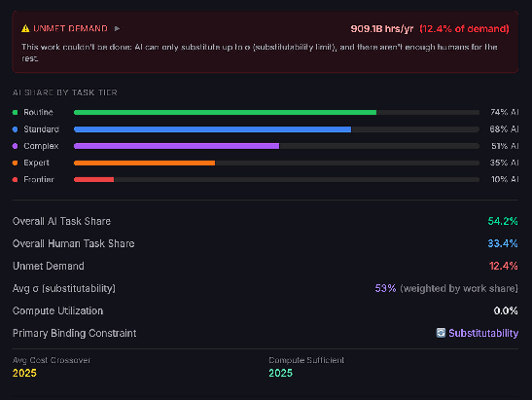532x400 pixels.
Task: Open the Substitutability binding constraint link
Action: [x=483, y=333]
